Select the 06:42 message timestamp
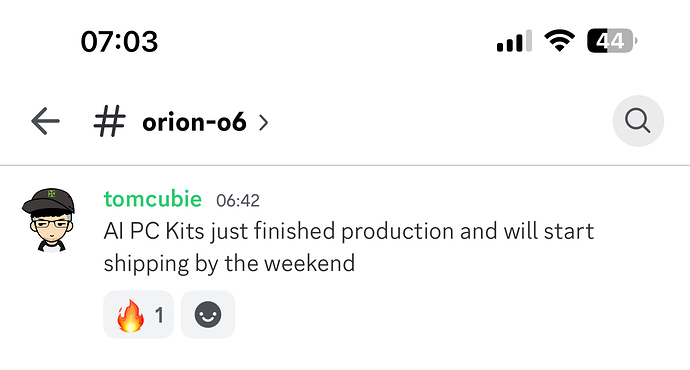The height and width of the screenshot is (370, 690). click(238, 201)
